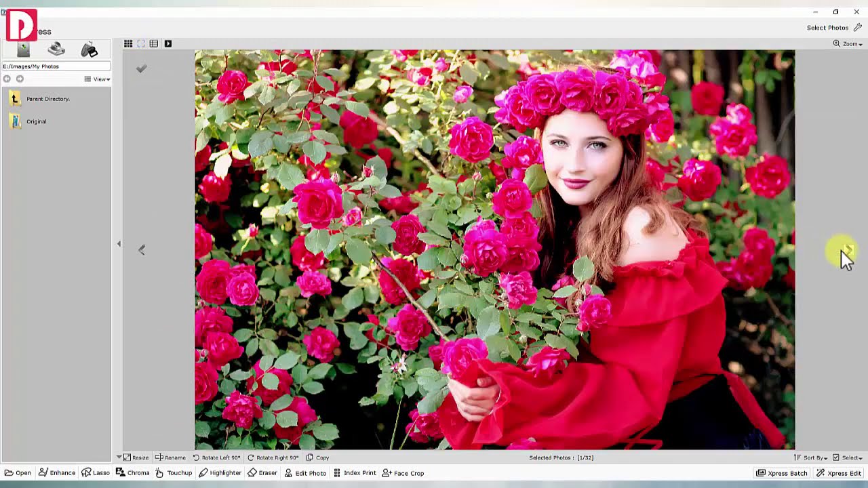The image size is (868, 488).
Task: Select the Highlighter tool
Action: (220, 473)
